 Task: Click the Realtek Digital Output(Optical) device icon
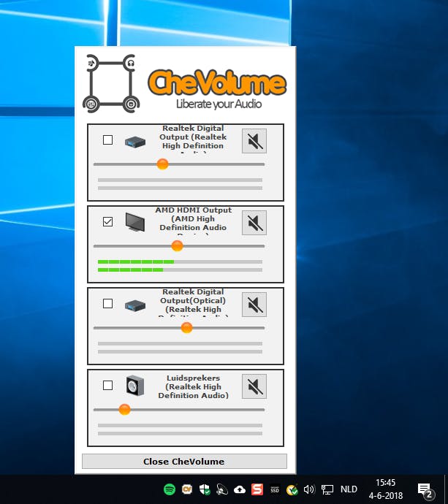coord(135,305)
